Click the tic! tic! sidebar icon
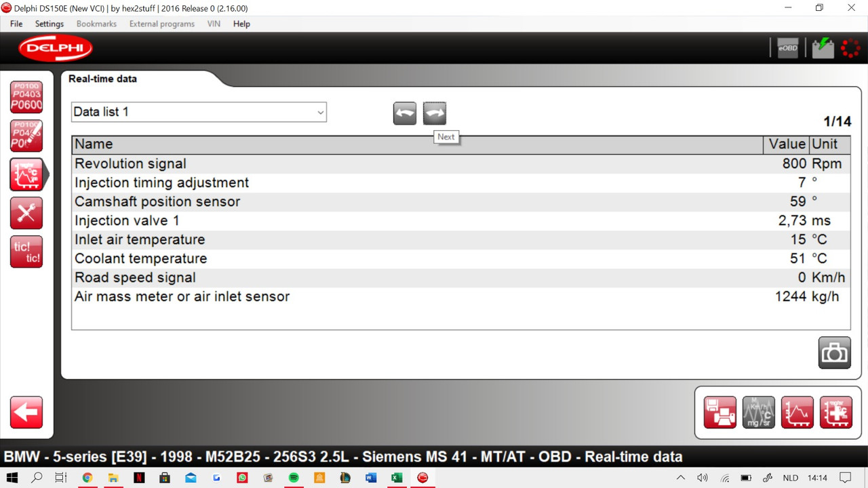Image resolution: width=868 pixels, height=488 pixels. [x=26, y=251]
